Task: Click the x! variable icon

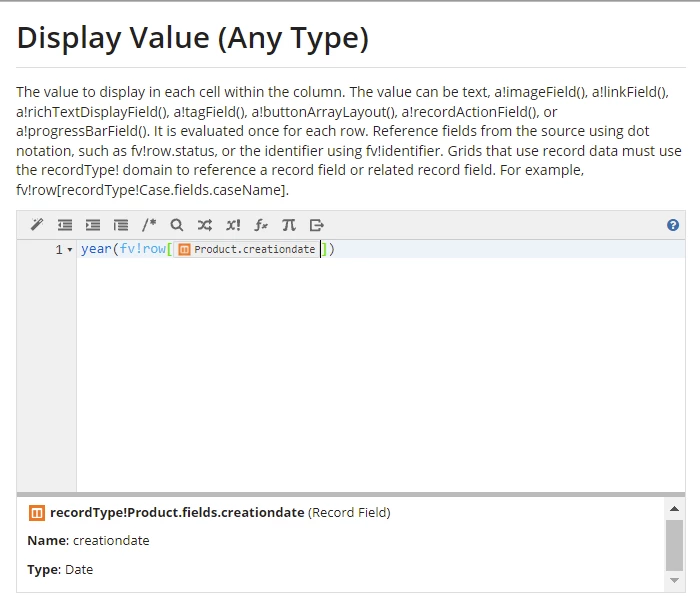Action: 233,225
